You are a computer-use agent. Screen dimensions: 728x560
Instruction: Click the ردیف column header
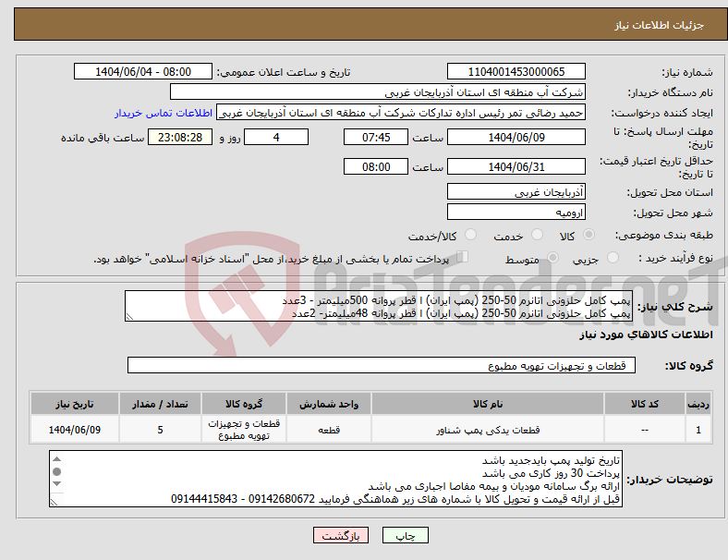coord(698,404)
